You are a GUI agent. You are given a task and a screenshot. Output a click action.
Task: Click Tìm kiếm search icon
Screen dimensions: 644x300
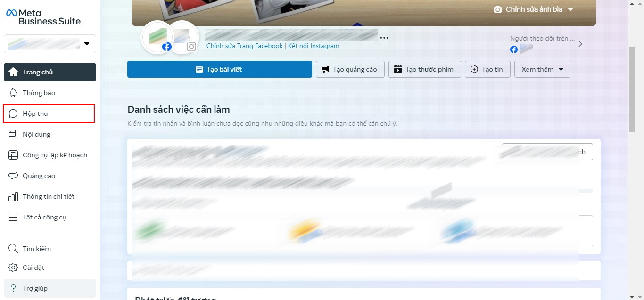click(x=13, y=249)
